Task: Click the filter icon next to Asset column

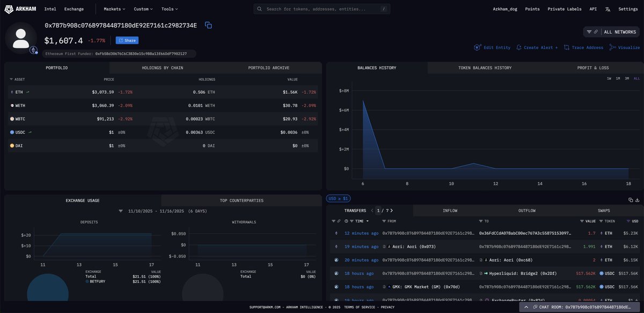Action: tap(11, 79)
